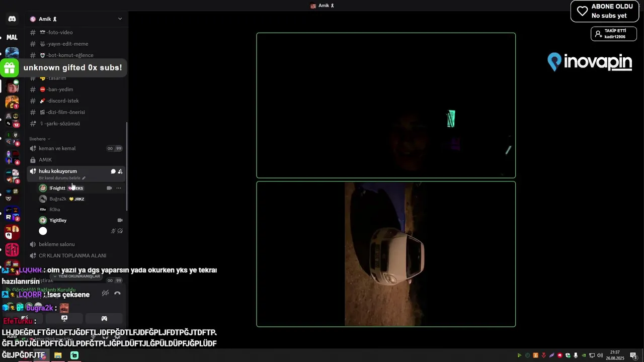Select user R3ha in voice list
Screen dimensions: 644x362
tap(80, 210)
